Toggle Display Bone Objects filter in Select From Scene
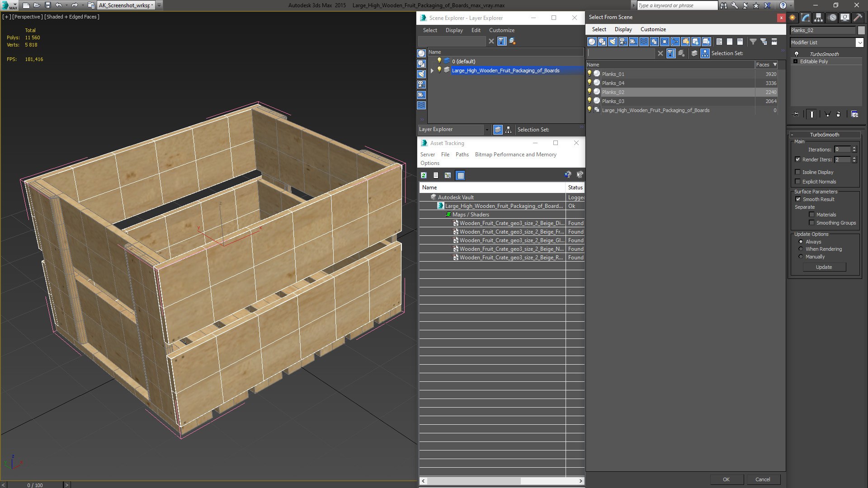 click(x=675, y=42)
